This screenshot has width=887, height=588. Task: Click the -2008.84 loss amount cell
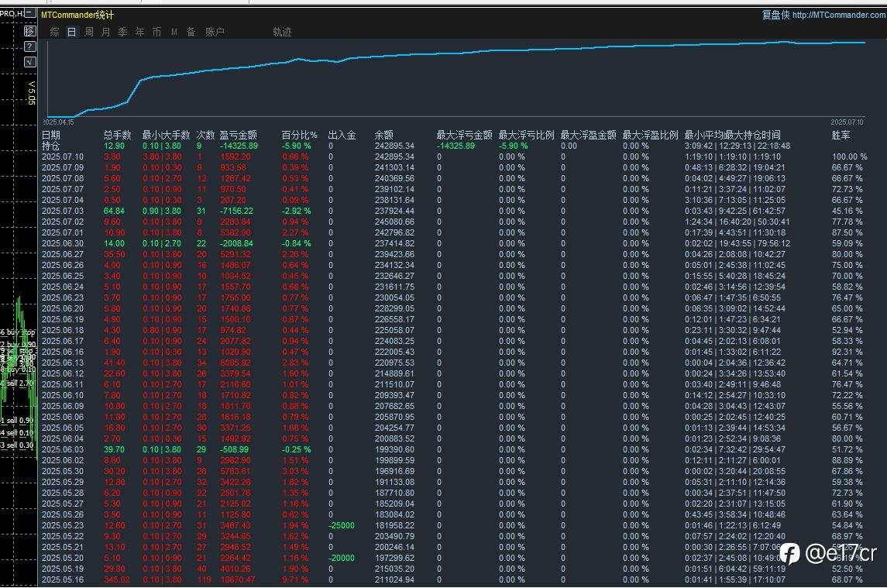click(236, 243)
